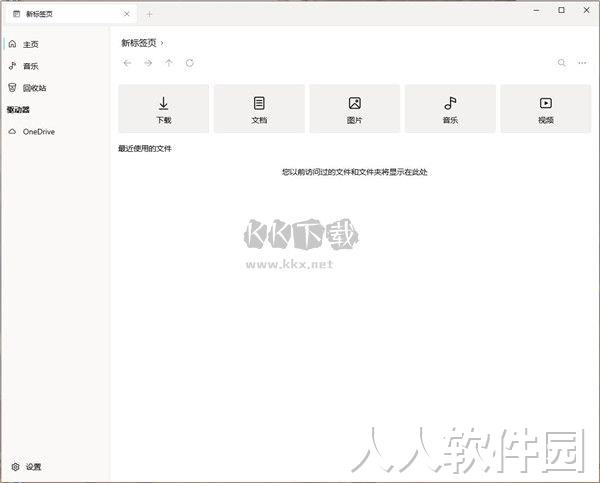The image size is (600, 483).
Task: Open 音乐 in the sidebar
Action: click(x=55, y=66)
